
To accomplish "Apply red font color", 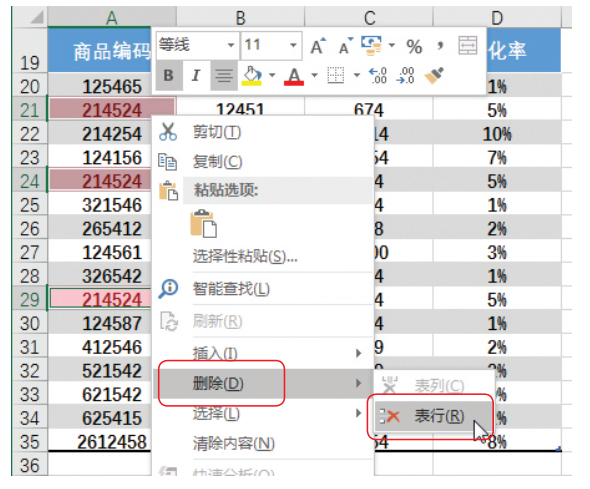I will coord(294,76).
